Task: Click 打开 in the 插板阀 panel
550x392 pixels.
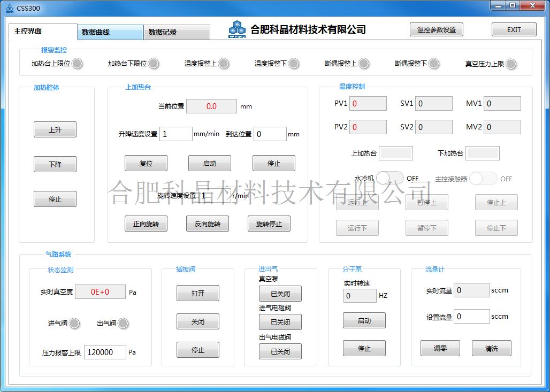Action: click(198, 293)
